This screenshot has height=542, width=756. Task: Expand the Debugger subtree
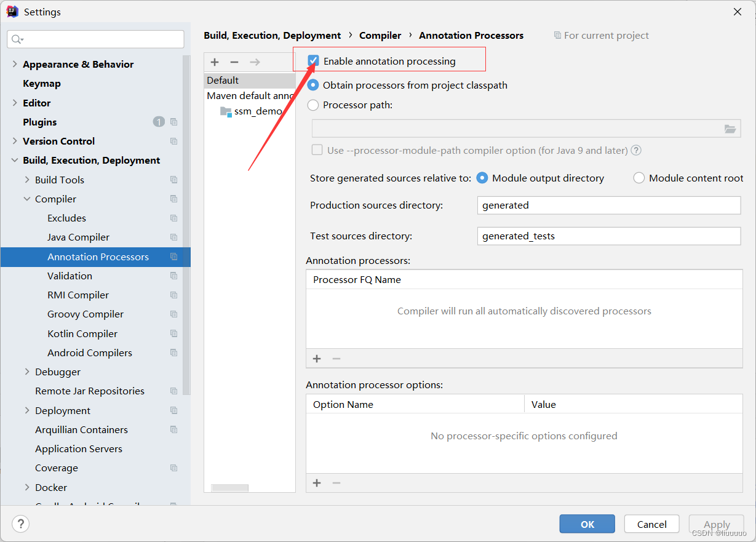click(27, 372)
